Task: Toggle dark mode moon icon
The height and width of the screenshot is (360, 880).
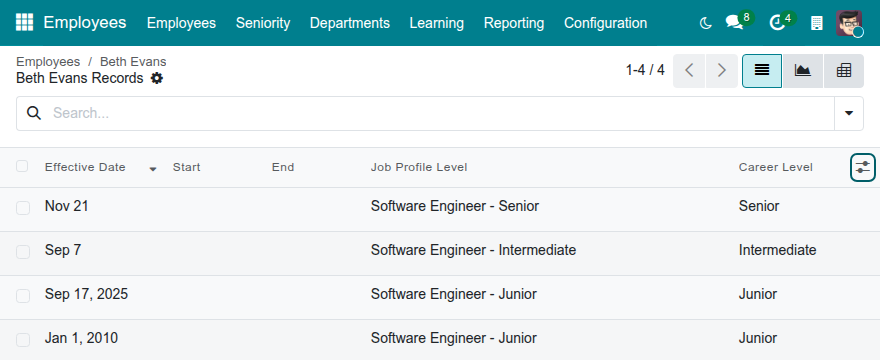Action: (x=705, y=23)
